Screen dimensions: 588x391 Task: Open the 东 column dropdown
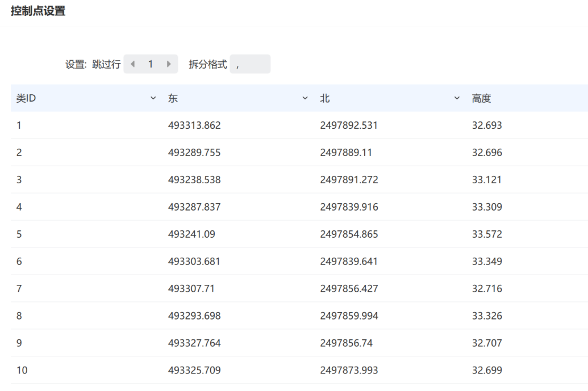pyautogui.click(x=305, y=98)
